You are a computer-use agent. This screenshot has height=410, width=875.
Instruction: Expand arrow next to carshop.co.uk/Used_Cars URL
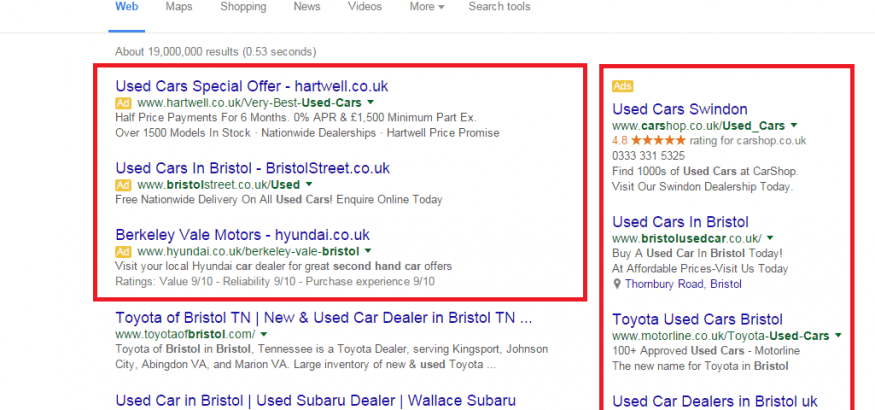tap(794, 126)
